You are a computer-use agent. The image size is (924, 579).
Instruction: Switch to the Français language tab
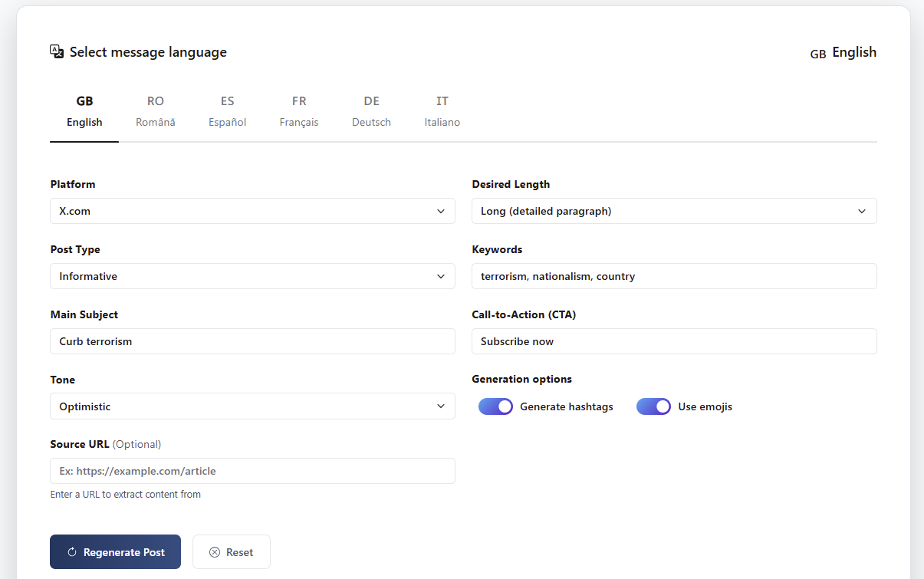[299, 111]
